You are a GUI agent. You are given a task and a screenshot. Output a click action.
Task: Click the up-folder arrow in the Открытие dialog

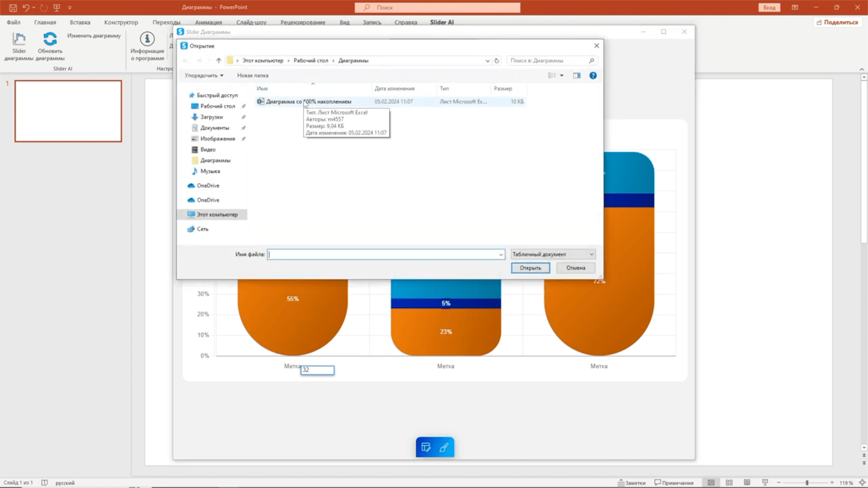tap(219, 61)
